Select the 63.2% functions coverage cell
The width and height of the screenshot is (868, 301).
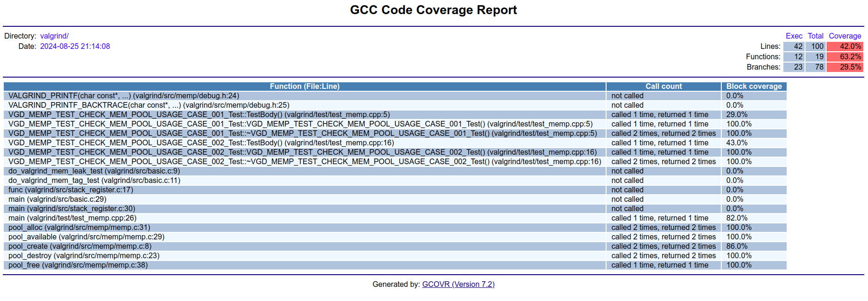coord(844,56)
